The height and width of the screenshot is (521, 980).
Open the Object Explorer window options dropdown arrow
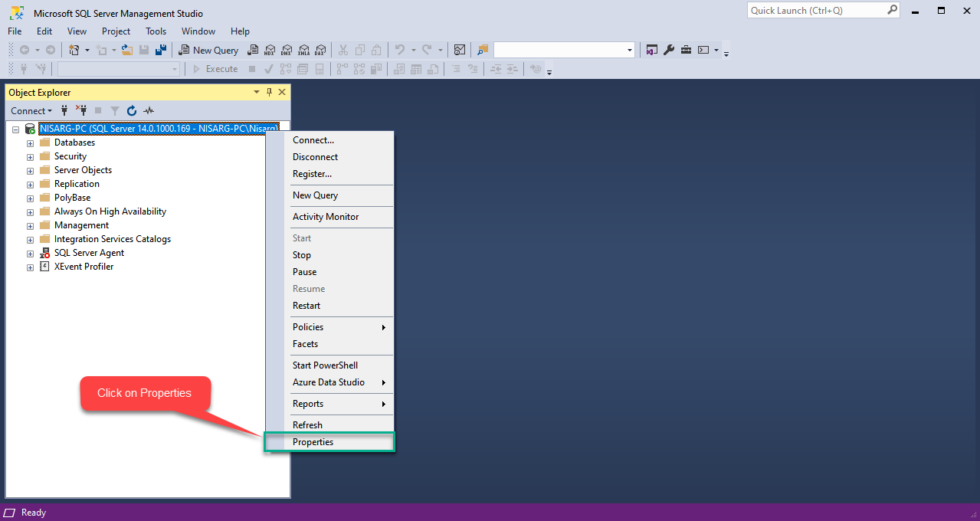257,92
